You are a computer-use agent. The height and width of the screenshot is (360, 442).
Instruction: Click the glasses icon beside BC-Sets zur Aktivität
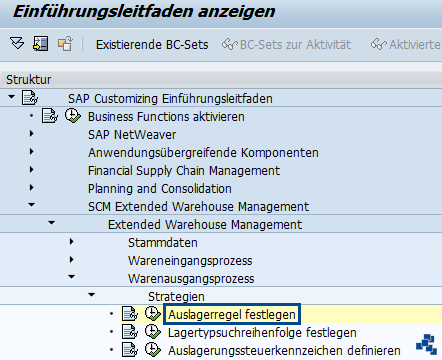pyautogui.click(x=230, y=44)
